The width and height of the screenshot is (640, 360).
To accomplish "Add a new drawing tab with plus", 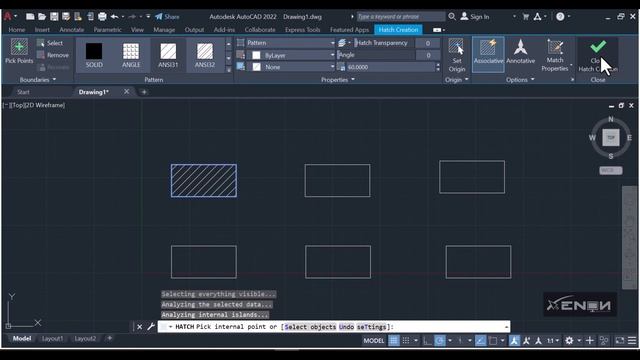I will coord(144,92).
